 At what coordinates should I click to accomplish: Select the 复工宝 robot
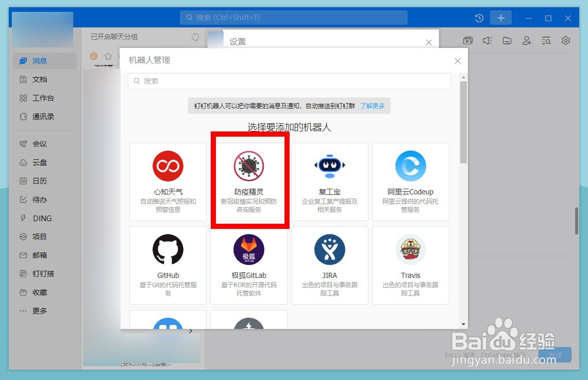click(330, 182)
